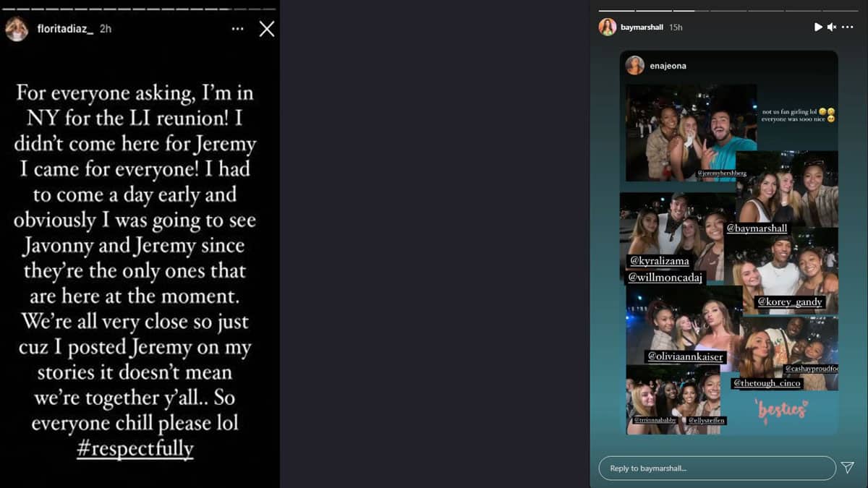
Task: Open the enajeona username in shared story
Action: pyautogui.click(x=668, y=66)
